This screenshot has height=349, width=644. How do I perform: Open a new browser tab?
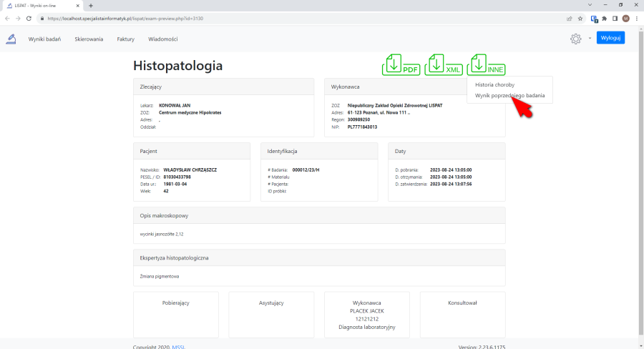tap(91, 6)
